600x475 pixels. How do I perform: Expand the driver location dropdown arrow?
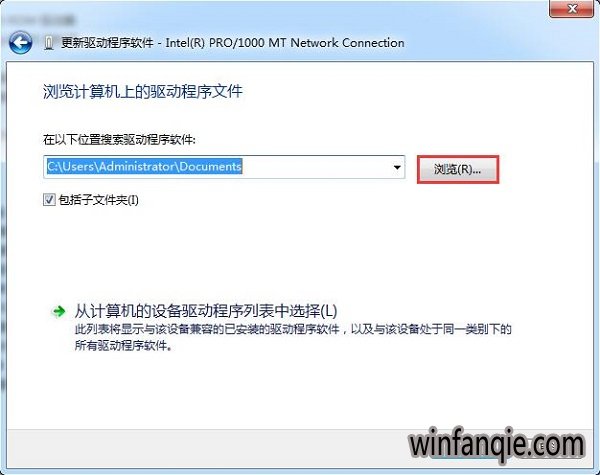click(x=397, y=167)
